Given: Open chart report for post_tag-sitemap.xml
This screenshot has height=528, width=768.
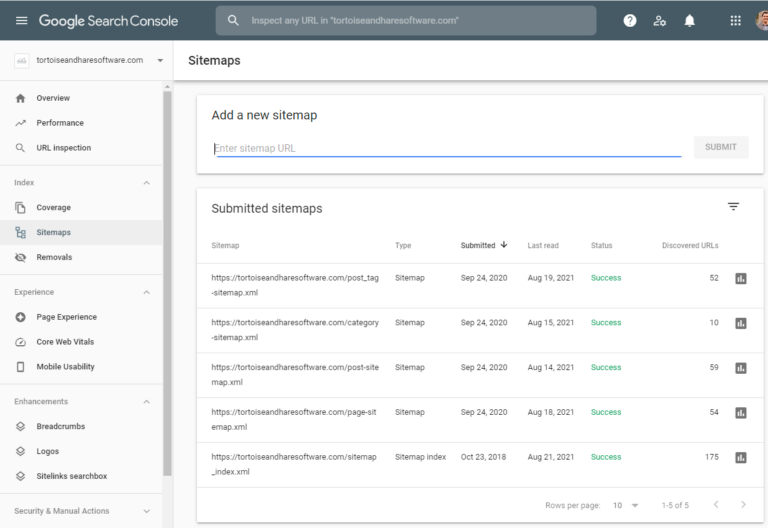Looking at the screenshot, I should pos(741,279).
